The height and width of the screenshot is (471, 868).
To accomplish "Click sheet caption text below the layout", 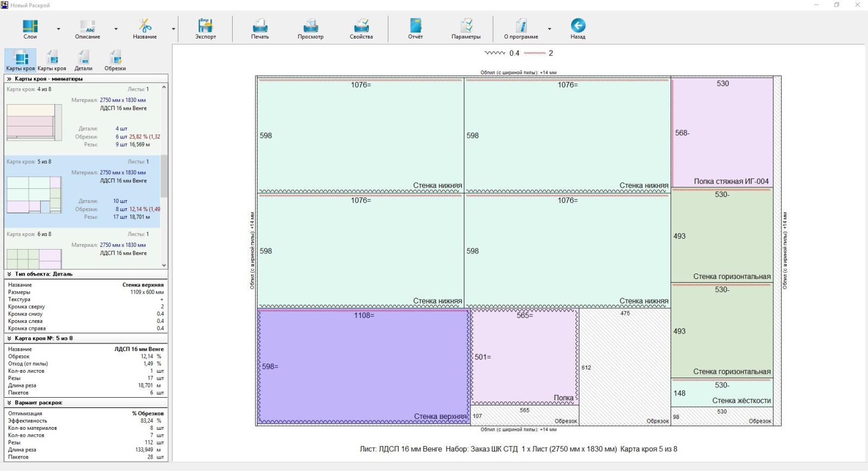I will [x=518, y=449].
